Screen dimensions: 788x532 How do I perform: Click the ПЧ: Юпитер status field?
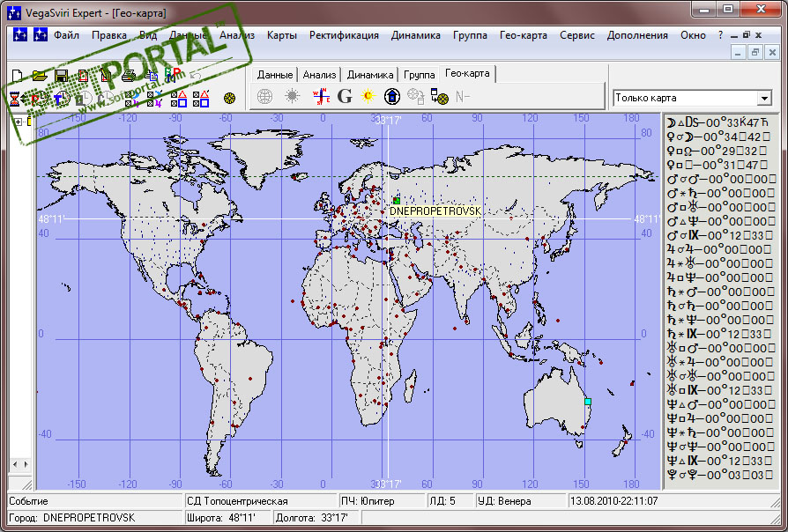point(382,501)
